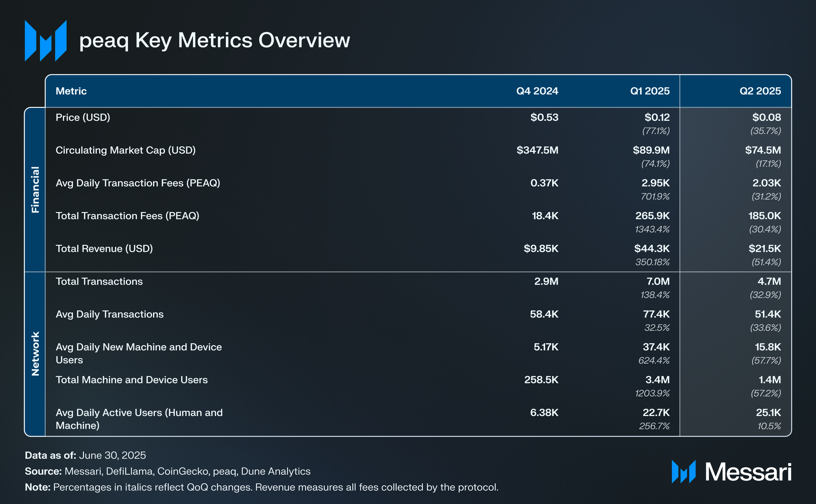The width and height of the screenshot is (816, 504).
Task: Click the Messari logo icon beside title
Action: 46,41
